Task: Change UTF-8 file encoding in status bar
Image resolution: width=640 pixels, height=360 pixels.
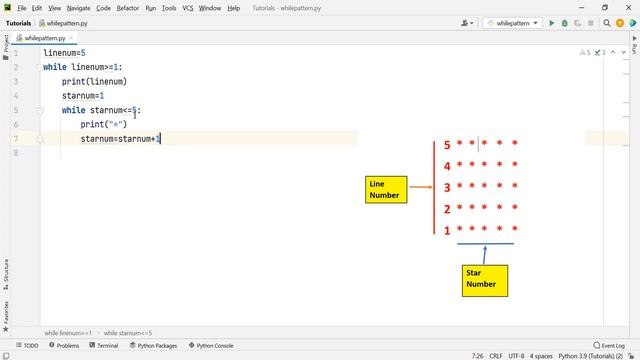Action: [516, 356]
